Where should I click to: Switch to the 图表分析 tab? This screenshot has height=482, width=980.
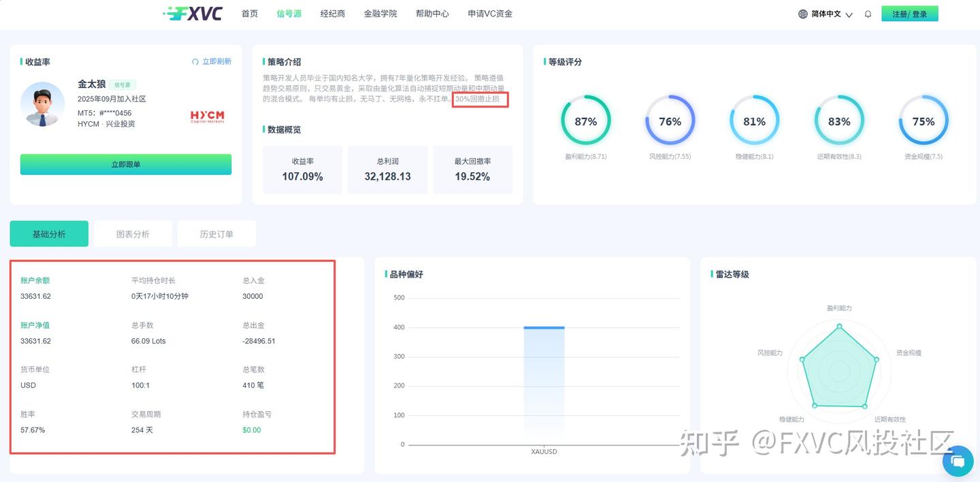(x=133, y=233)
